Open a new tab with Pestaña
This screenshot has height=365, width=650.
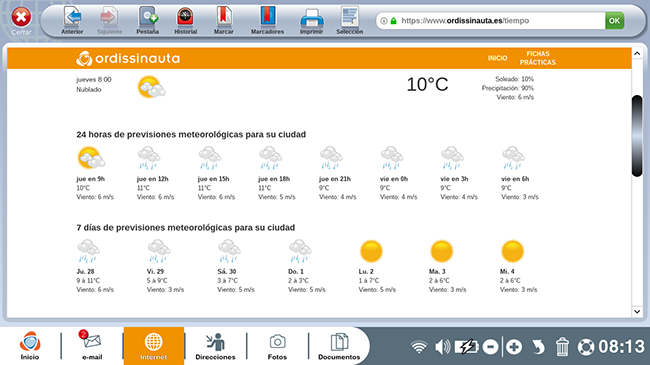[x=148, y=20]
